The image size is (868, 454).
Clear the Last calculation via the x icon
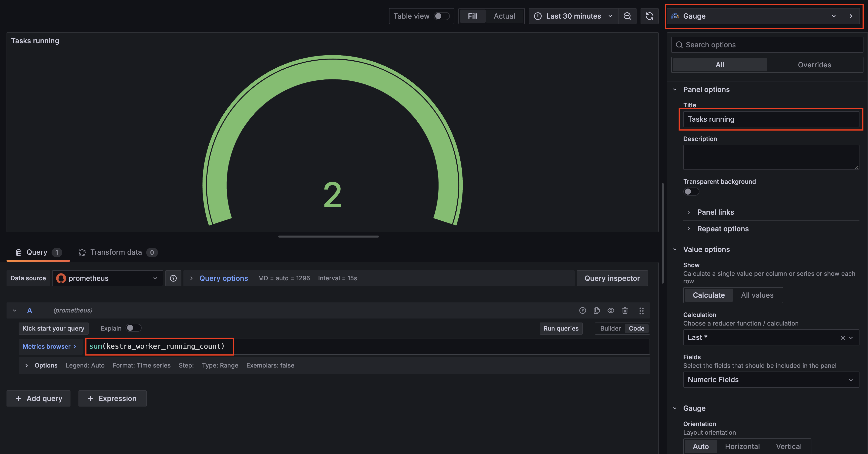point(842,337)
